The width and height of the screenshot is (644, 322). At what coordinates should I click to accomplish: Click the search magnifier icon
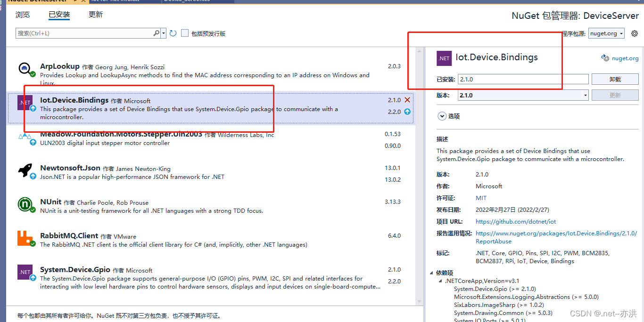click(157, 33)
